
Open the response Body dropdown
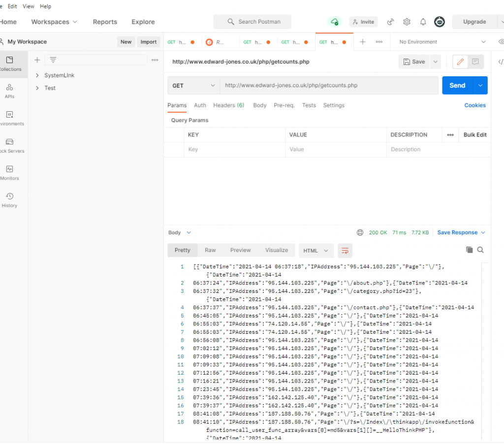point(180,232)
